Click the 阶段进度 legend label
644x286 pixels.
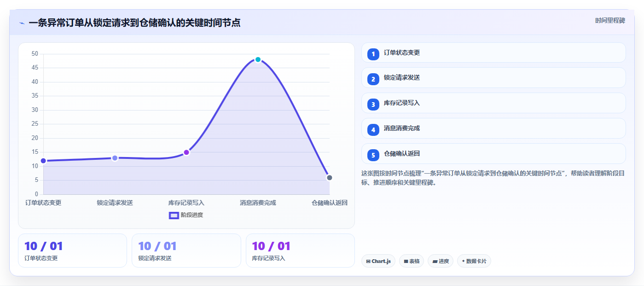192,215
